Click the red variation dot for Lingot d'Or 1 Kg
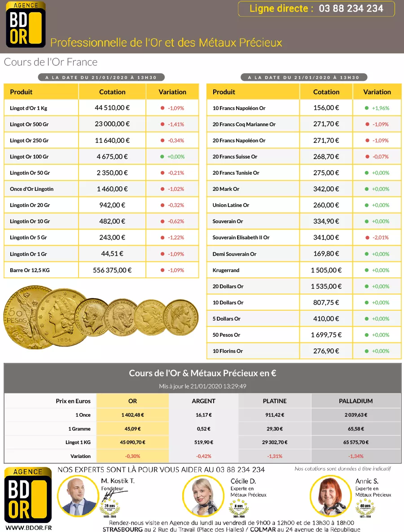 162,108
